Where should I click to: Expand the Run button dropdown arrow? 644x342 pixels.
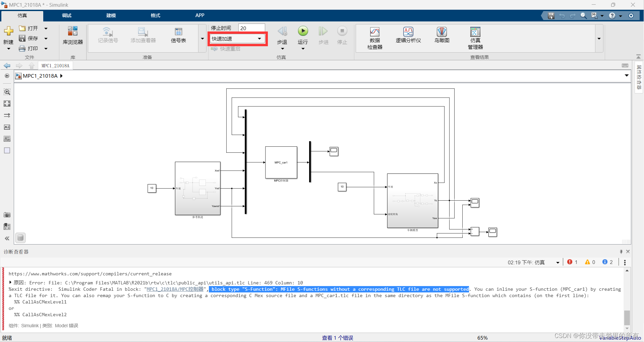pos(303,49)
